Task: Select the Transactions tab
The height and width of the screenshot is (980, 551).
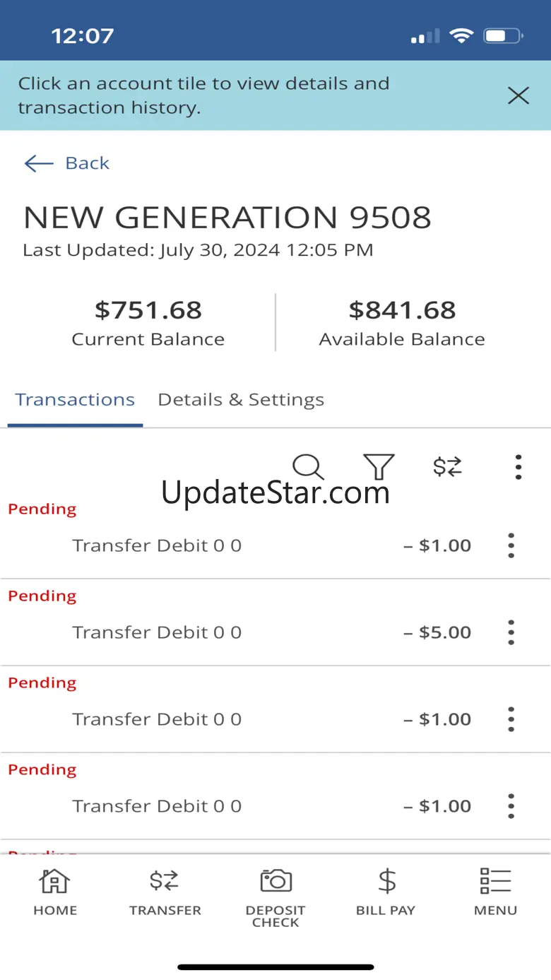Action: (75, 400)
